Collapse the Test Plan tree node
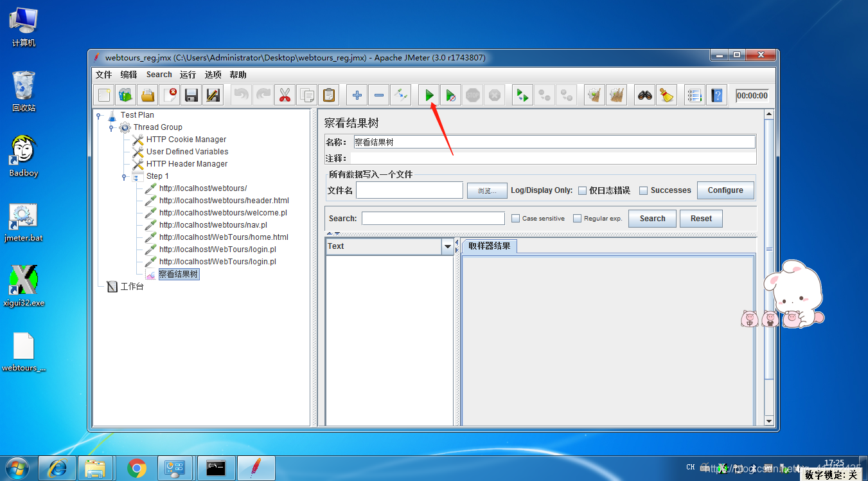 coord(99,116)
